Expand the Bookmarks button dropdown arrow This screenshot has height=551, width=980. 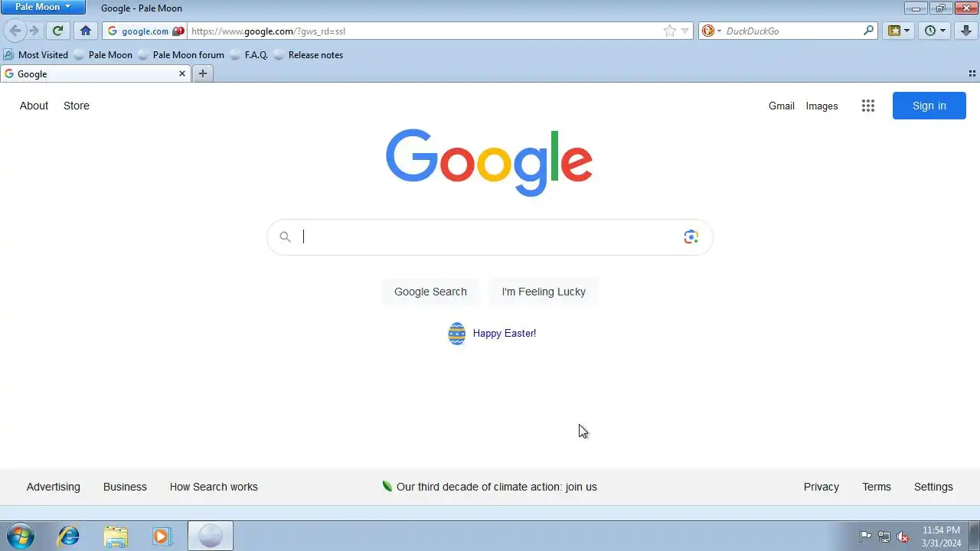[907, 31]
